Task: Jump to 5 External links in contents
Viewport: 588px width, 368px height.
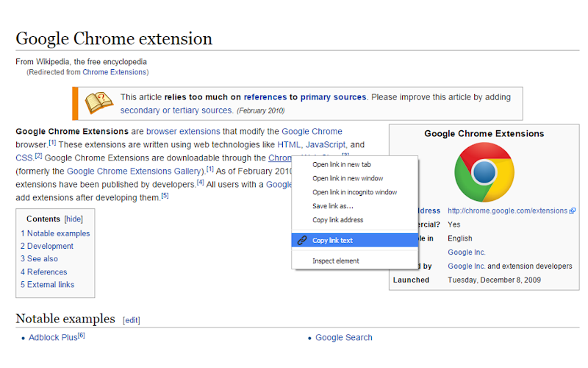Action: (47, 285)
